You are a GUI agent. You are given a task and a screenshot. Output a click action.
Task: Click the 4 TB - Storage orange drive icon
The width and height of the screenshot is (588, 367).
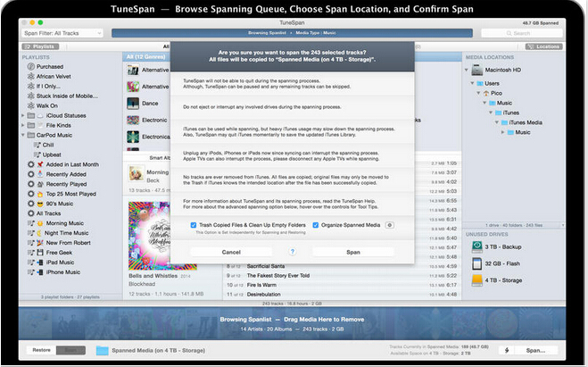click(477, 280)
